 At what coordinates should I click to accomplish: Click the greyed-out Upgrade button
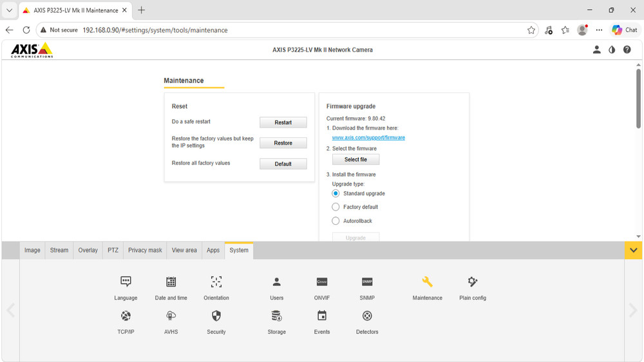(355, 237)
